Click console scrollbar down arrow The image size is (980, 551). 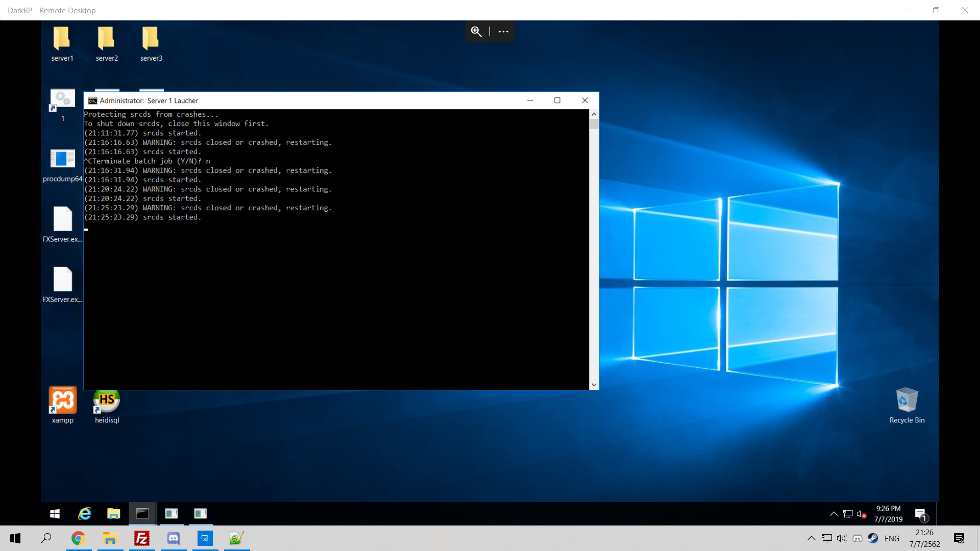[594, 385]
